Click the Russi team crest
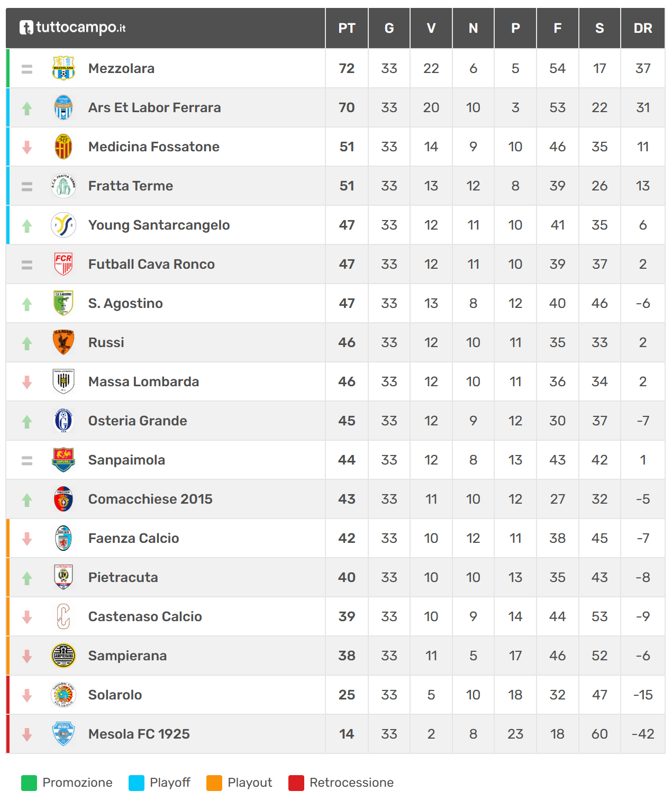Viewport: 672px width, 800px height. [x=63, y=342]
